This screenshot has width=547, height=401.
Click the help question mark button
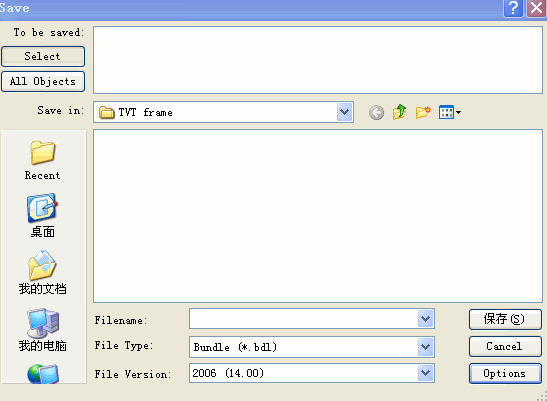[x=513, y=8]
